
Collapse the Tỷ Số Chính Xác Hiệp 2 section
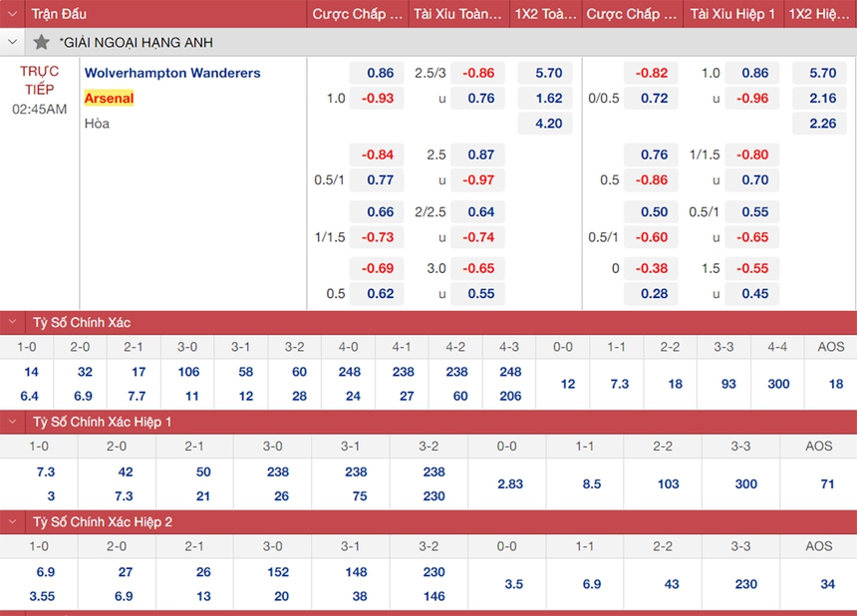(x=13, y=521)
